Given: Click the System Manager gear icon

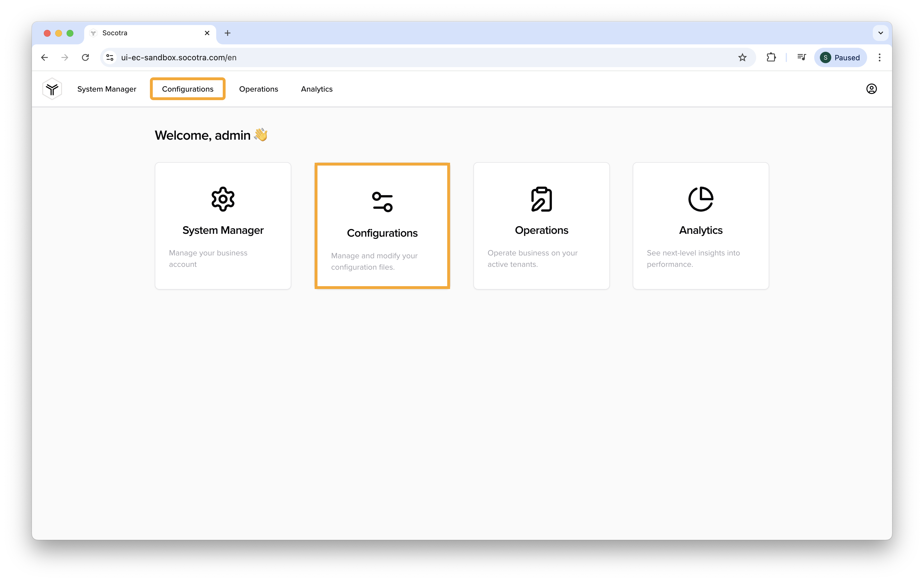Looking at the screenshot, I should (x=223, y=199).
